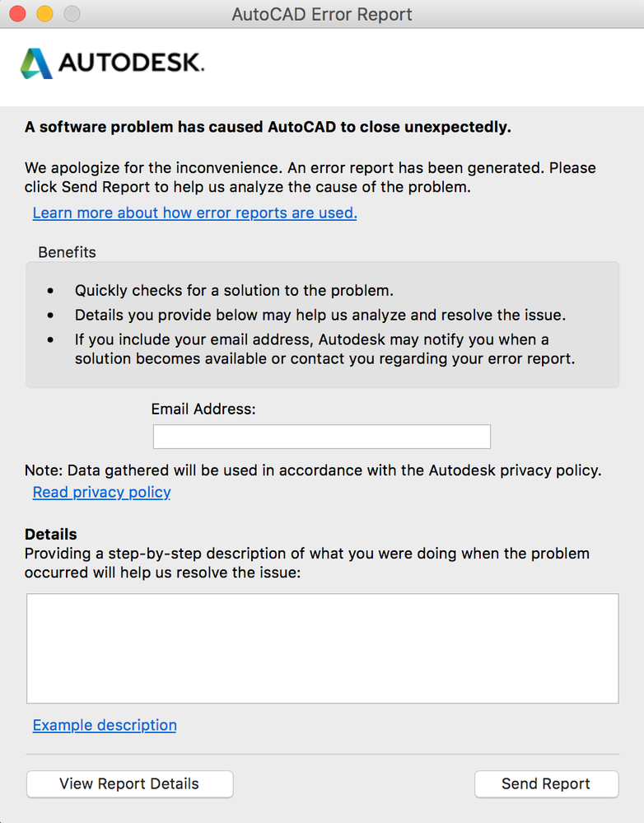Open the Example description link
This screenshot has height=823, width=644.
point(105,725)
